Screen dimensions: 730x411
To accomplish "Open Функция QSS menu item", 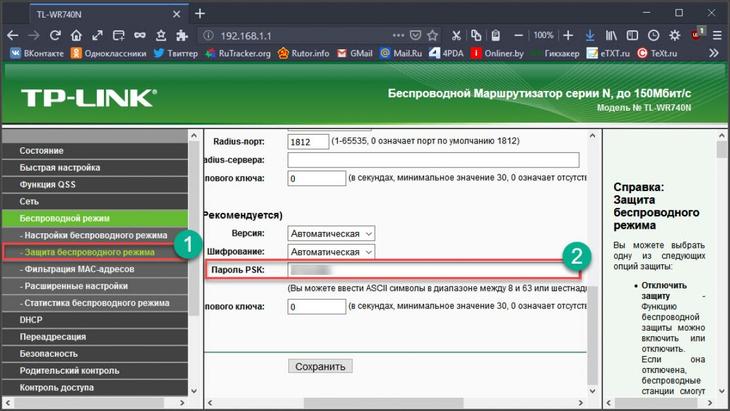I will [x=95, y=184].
